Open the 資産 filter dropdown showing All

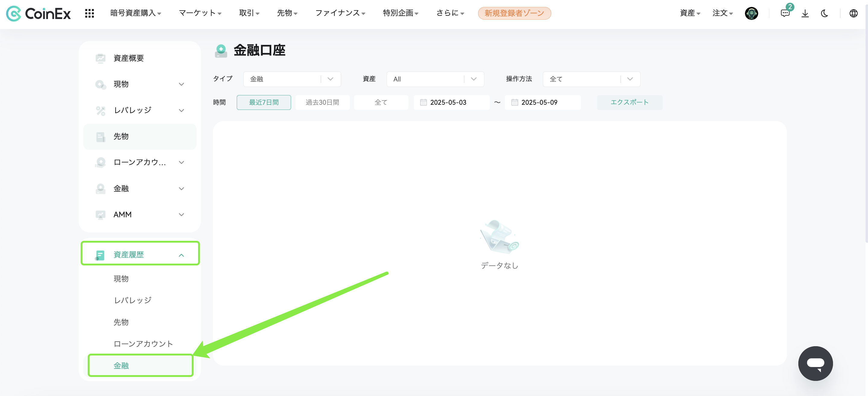tap(435, 79)
